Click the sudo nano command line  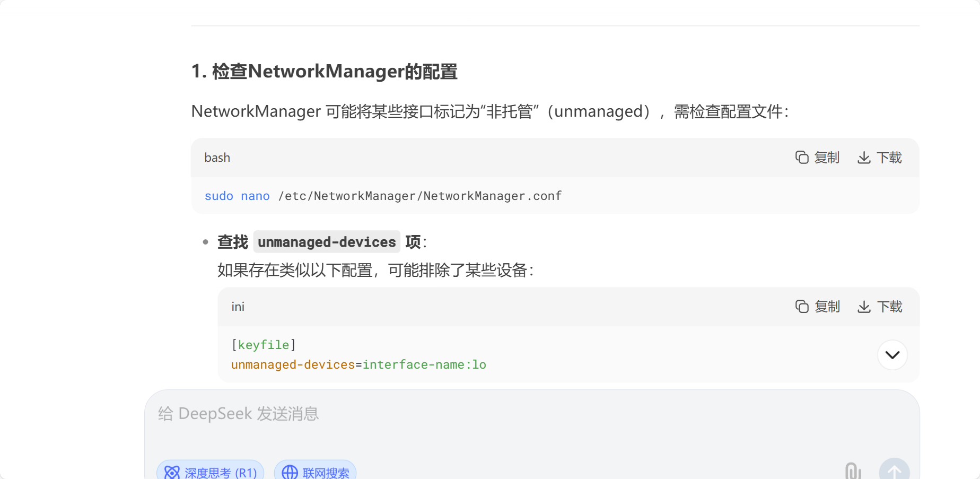(x=383, y=196)
